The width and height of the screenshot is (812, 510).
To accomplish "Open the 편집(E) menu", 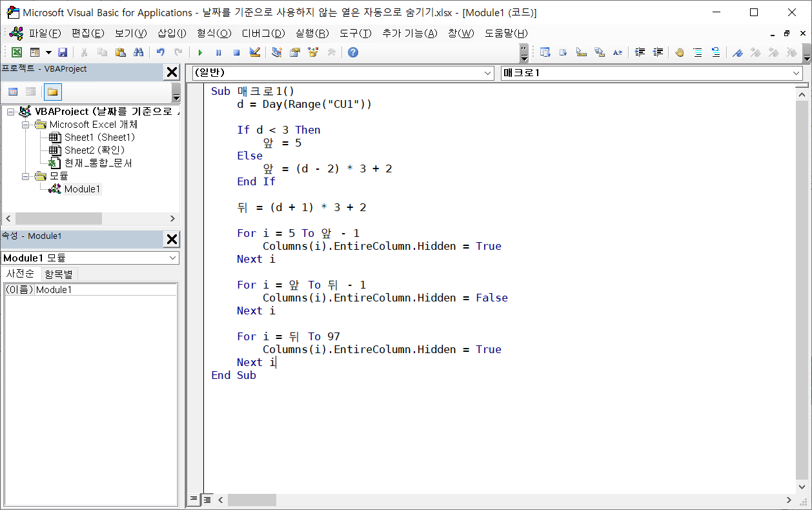I will coord(88,33).
